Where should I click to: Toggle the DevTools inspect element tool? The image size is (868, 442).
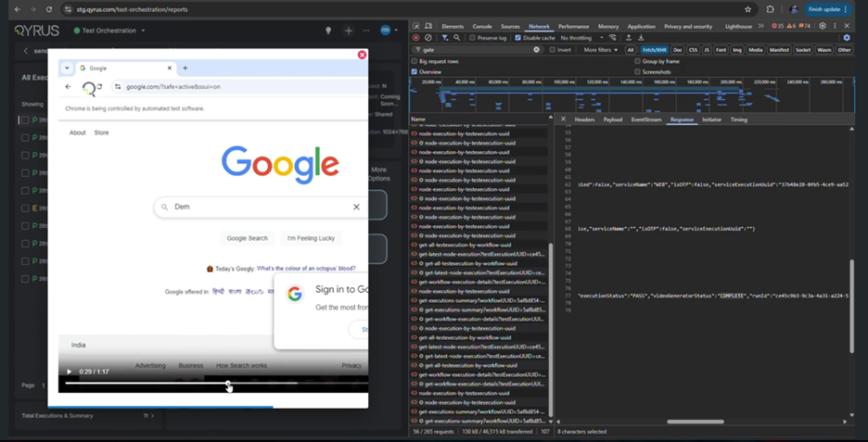pos(416,27)
